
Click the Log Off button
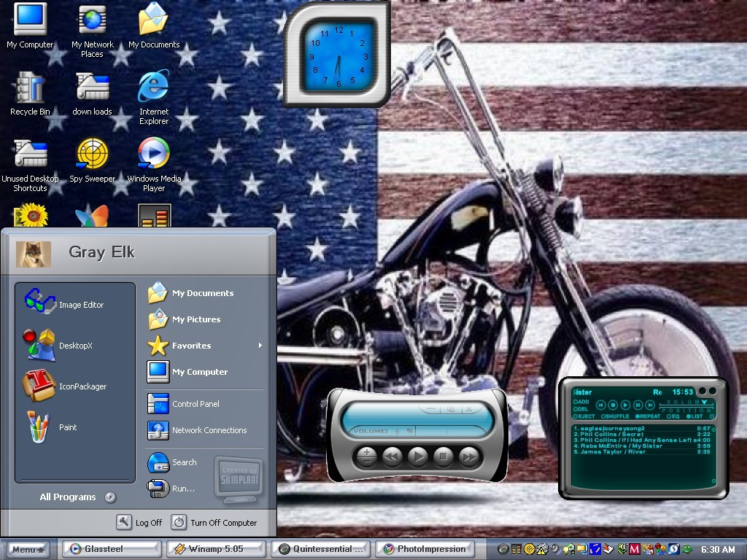click(139, 522)
